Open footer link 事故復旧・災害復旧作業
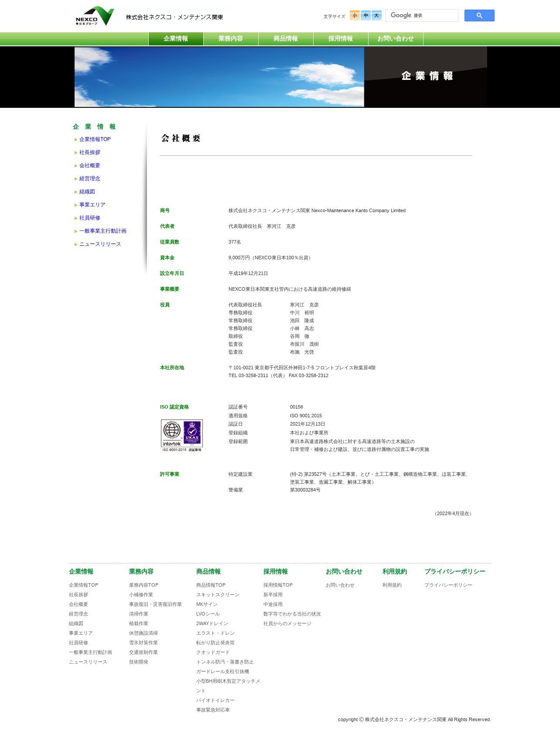This screenshot has height=746, width=560. coord(155,604)
